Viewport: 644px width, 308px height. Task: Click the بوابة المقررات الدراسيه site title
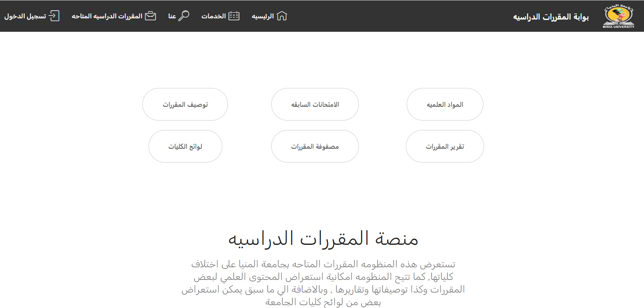click(551, 17)
